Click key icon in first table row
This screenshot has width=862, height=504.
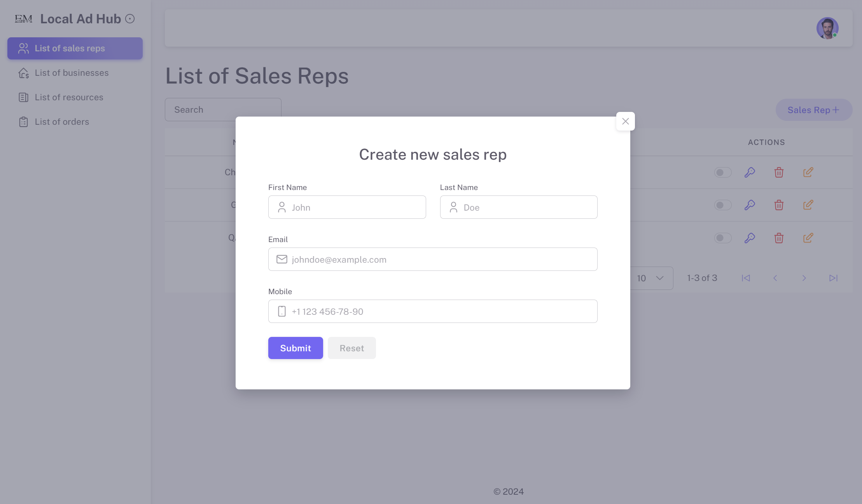(x=750, y=172)
